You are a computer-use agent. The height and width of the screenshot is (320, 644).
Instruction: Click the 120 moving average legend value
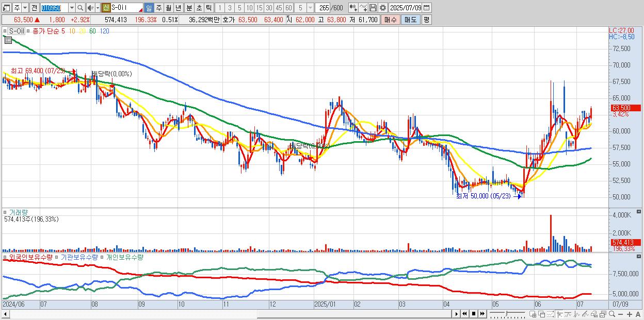(x=104, y=31)
